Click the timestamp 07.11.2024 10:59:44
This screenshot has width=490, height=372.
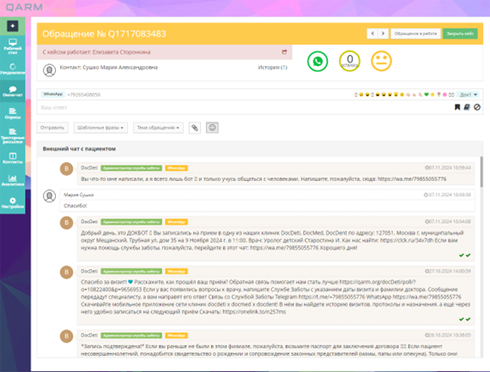[448, 168]
